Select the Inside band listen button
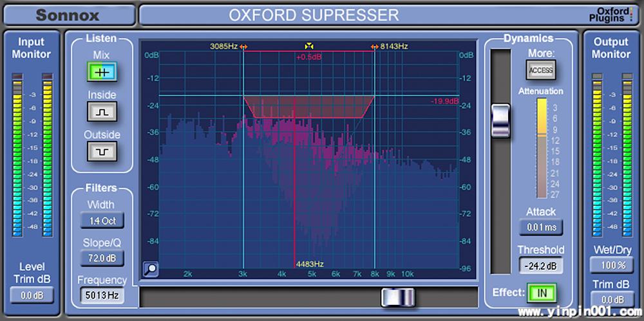 (102, 112)
